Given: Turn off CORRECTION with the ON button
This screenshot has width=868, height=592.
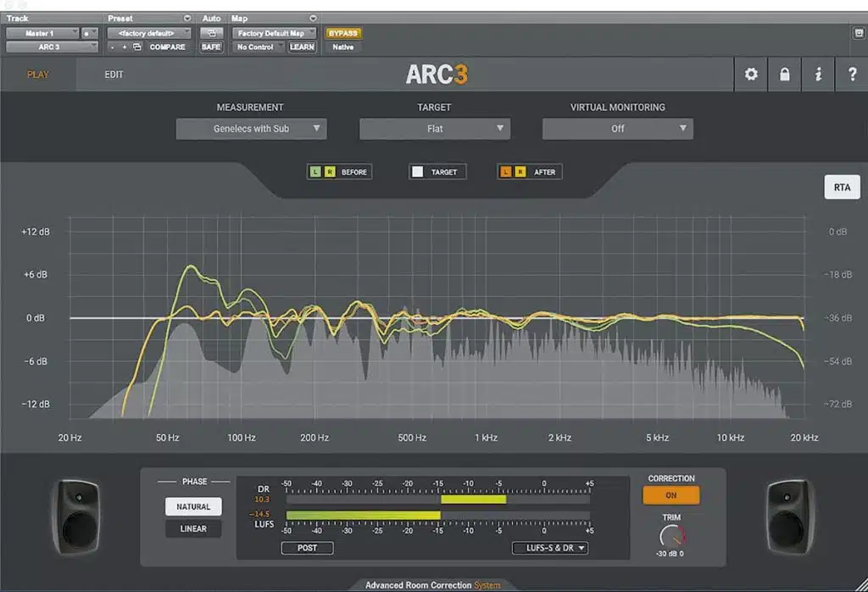Looking at the screenshot, I should (671, 495).
